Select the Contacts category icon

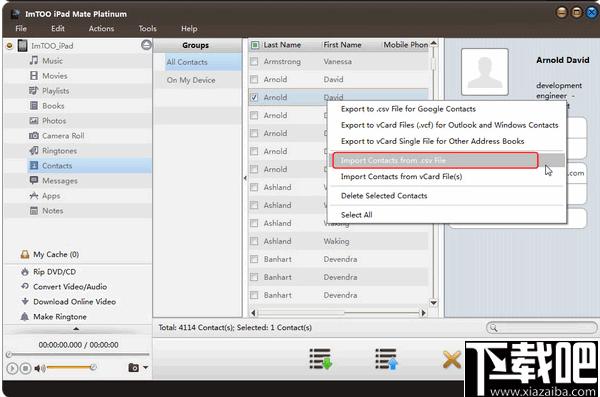34,165
